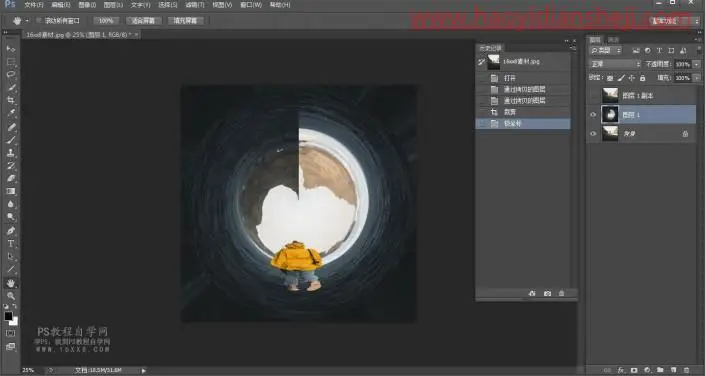705x376 pixels.
Task: Open 窗口(W) menu
Action: 251,5
